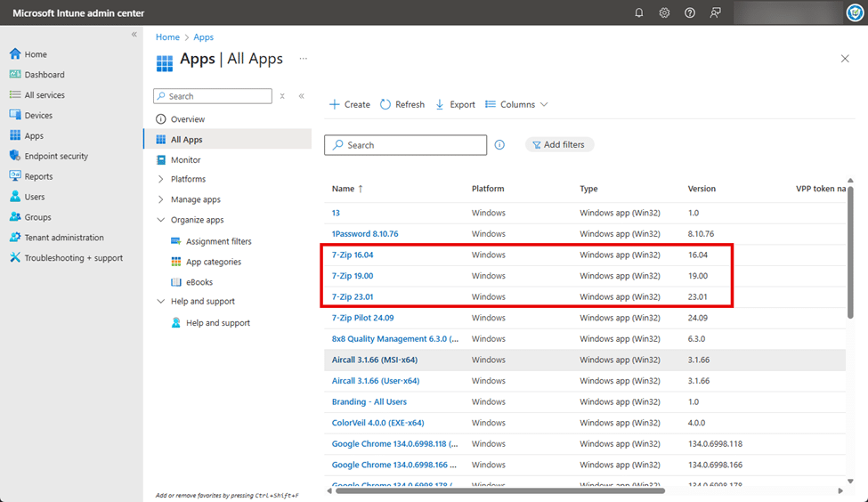Click the info icon beside search box
Image resolution: width=868 pixels, height=502 pixels.
tap(499, 145)
